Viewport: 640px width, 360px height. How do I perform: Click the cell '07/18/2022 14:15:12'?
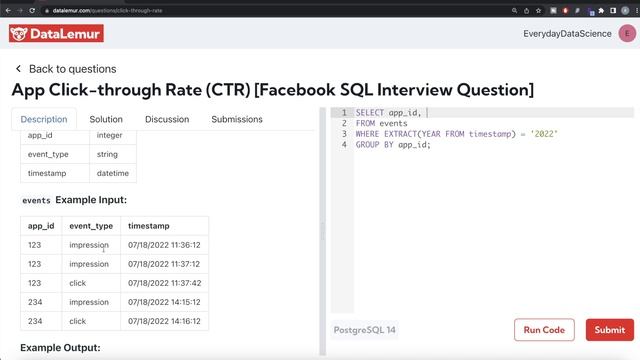coord(164,302)
